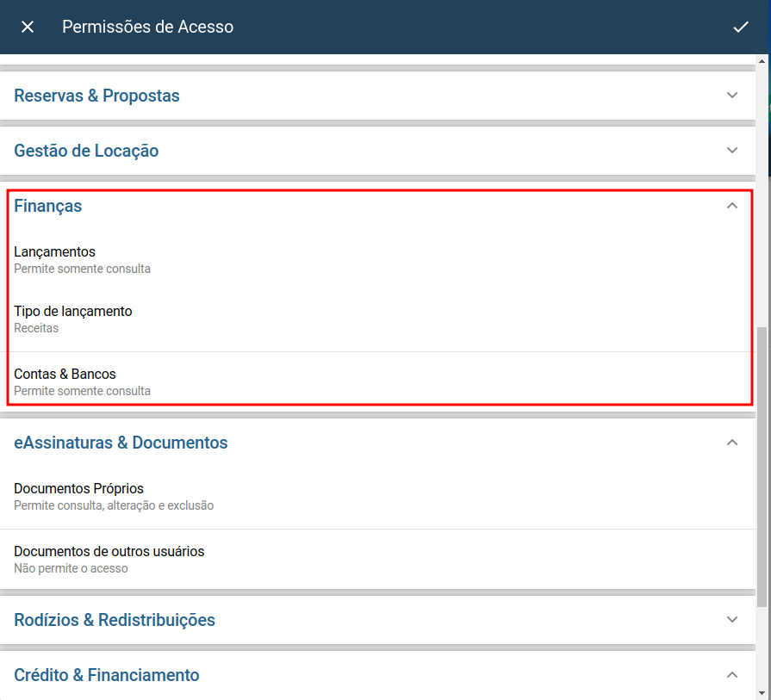Click the Permissões de Acesso title
Image resolution: width=771 pixels, height=700 pixels.
tap(147, 27)
